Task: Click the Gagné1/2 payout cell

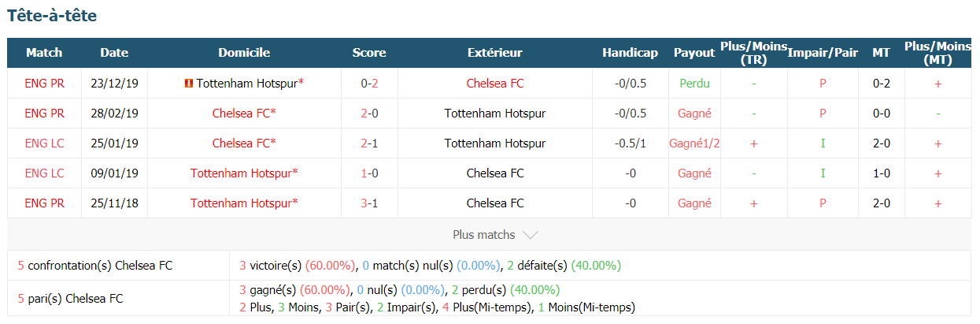Action: click(694, 143)
